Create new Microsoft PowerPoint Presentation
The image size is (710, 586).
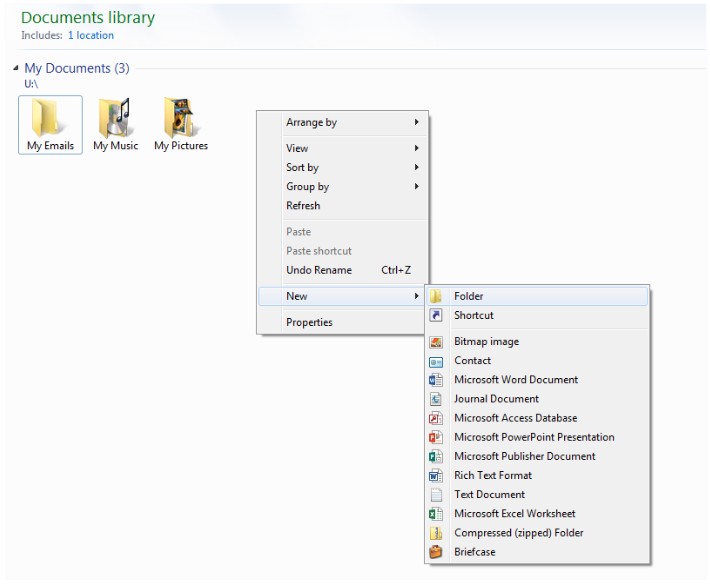click(x=533, y=437)
